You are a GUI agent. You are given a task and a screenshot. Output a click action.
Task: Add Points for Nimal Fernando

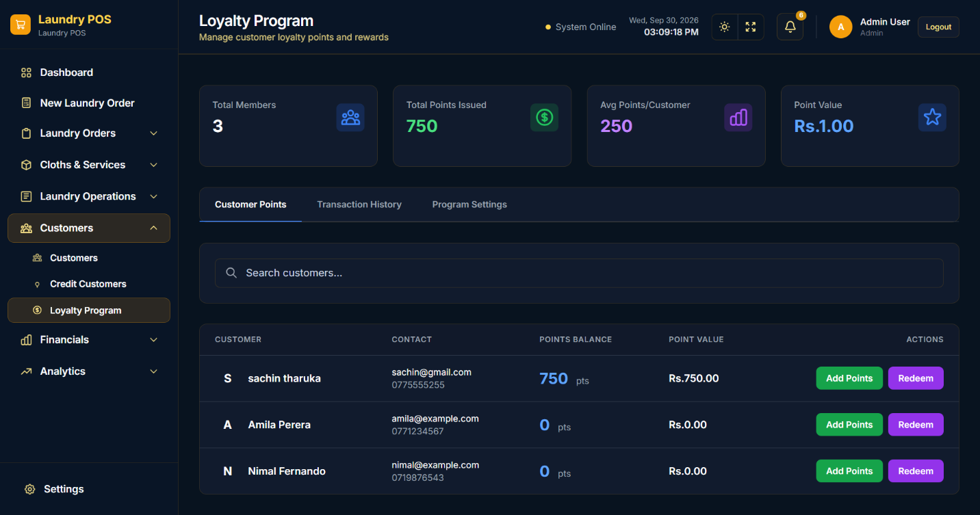[x=849, y=471]
